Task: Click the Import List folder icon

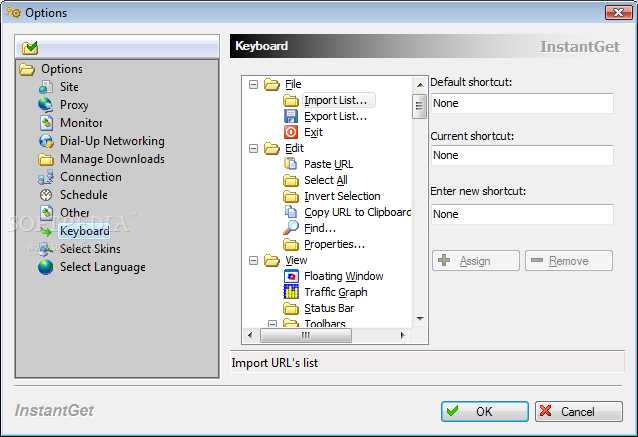Action: pos(291,101)
